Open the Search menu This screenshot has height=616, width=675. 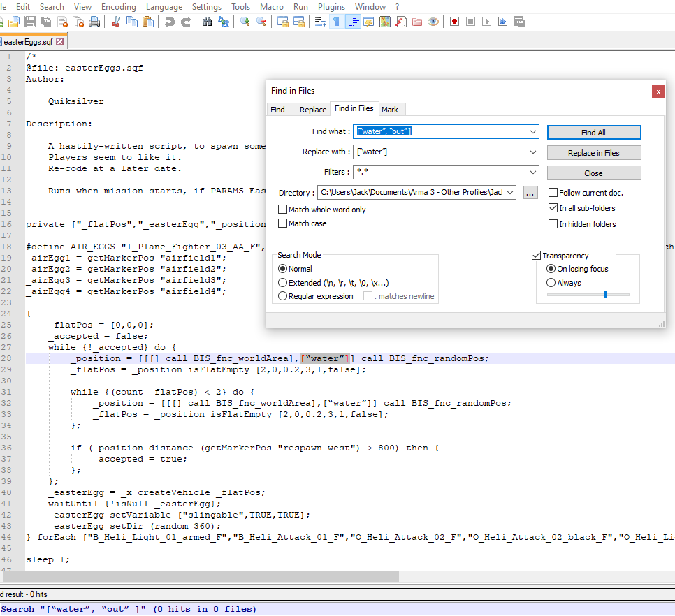(52, 7)
